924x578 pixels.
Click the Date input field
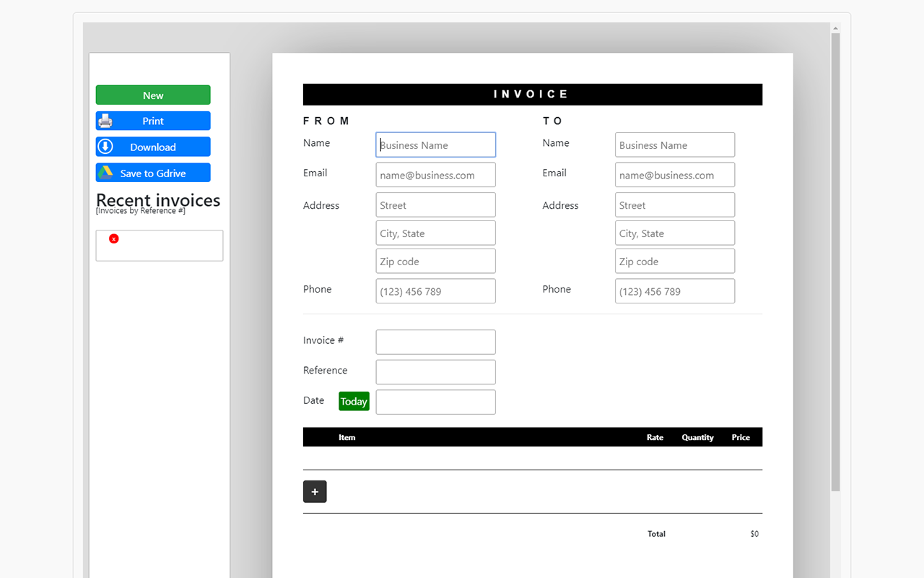pos(435,402)
